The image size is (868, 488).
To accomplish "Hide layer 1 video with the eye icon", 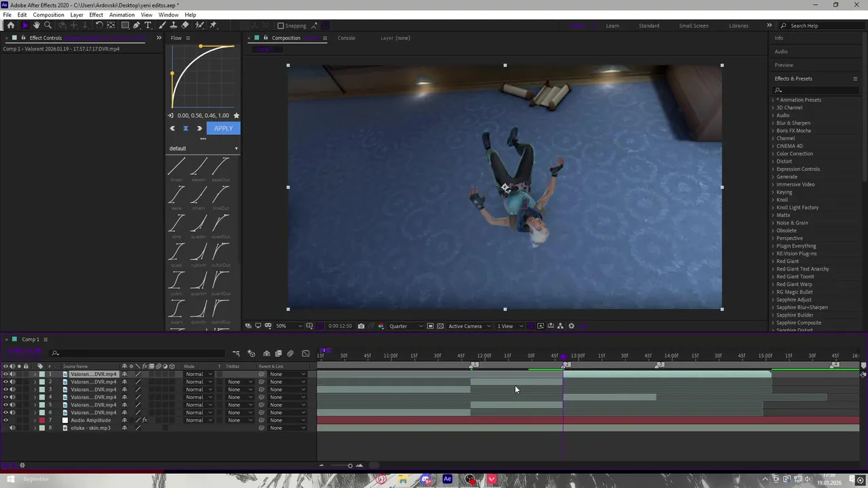I will tap(6, 374).
